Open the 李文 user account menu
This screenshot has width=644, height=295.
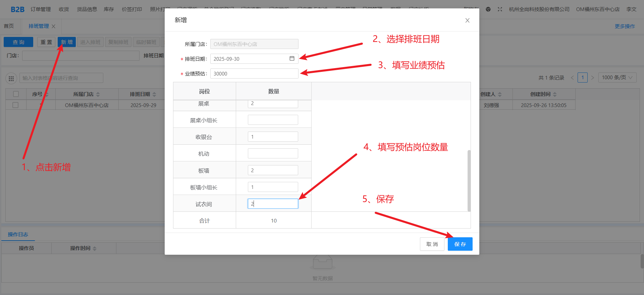point(631,9)
